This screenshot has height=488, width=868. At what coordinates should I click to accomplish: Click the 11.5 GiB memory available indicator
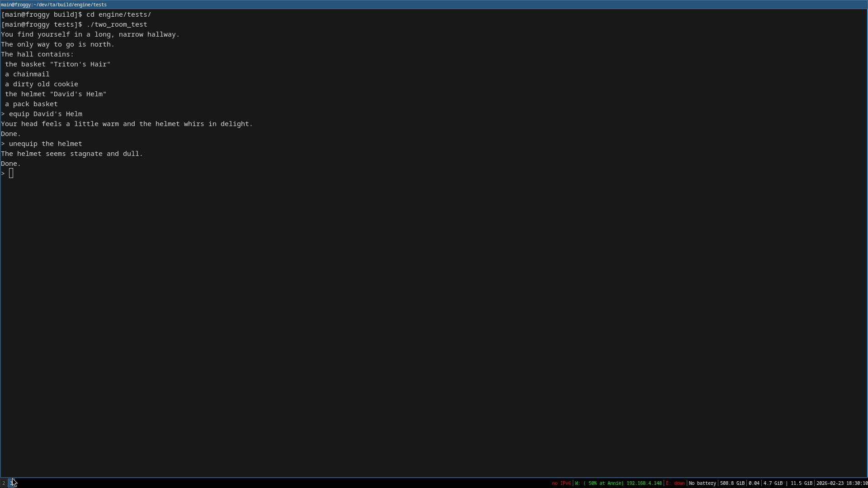(801, 483)
